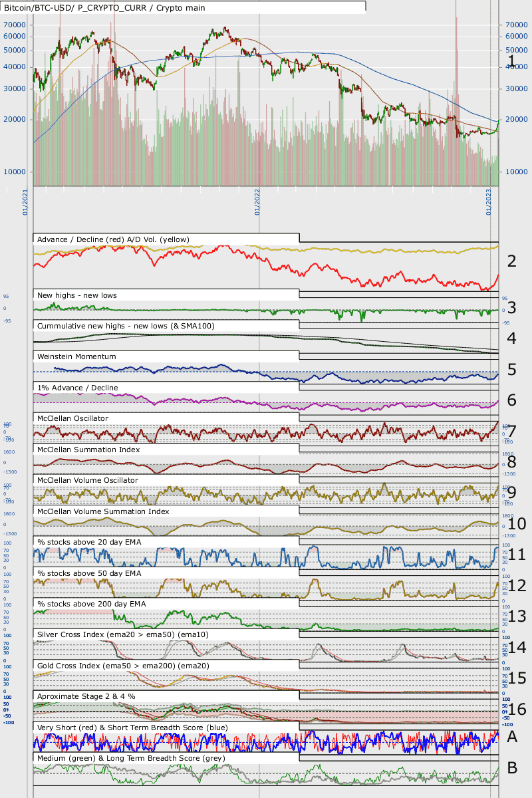This screenshot has width=532, height=798.
Task: Click Very Short & Short Term Breadth Score label
Action: tap(132, 728)
